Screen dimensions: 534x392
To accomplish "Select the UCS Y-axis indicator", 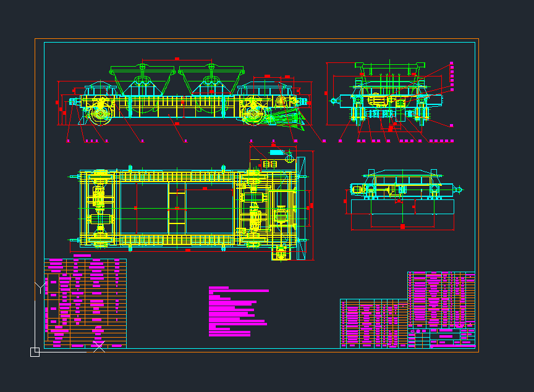I will [40, 287].
